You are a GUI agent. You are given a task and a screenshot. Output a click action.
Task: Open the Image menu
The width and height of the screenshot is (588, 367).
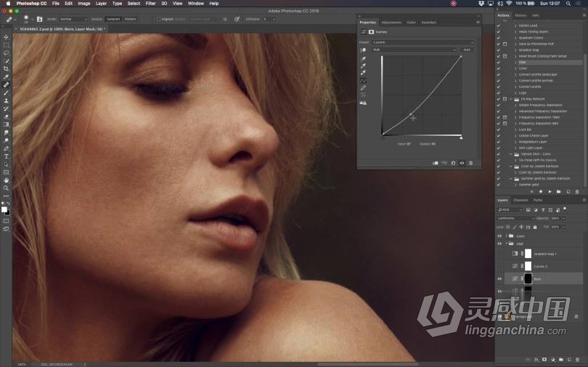tap(84, 4)
